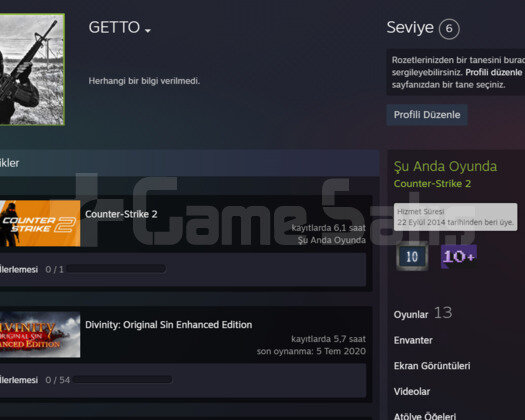The height and width of the screenshot is (420, 525).
Task: Open the GETTO username dropdown arrow
Action: tap(148, 31)
